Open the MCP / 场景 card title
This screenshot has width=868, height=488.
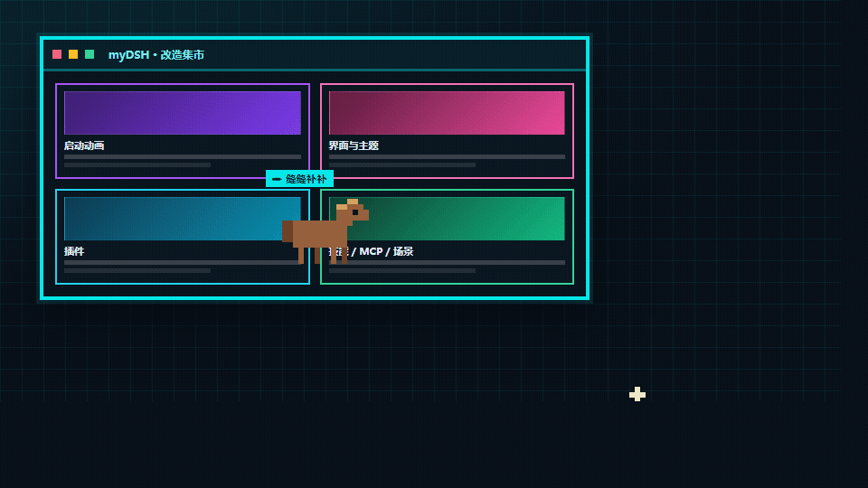tap(372, 251)
